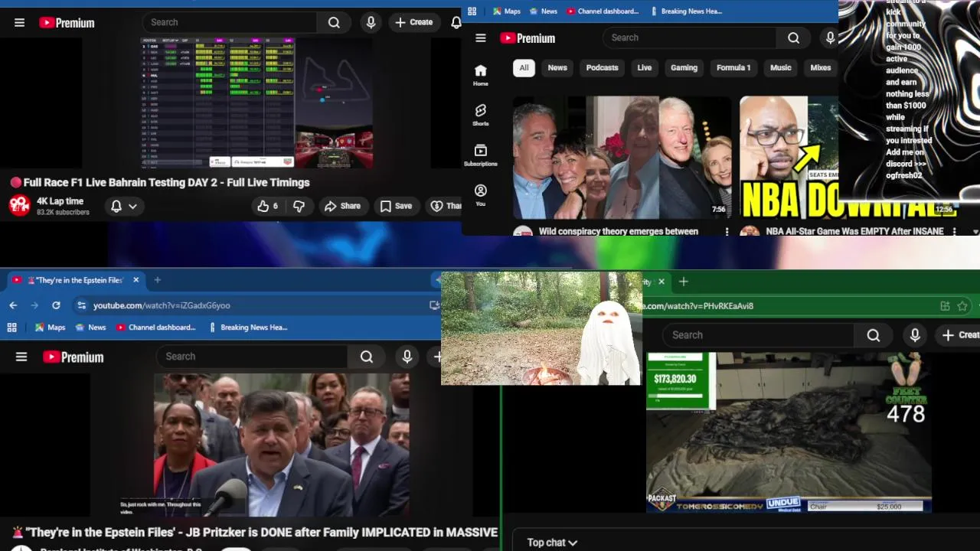Open You page in YouTube sidebar
Screen dimensions: 980x551
(481, 195)
